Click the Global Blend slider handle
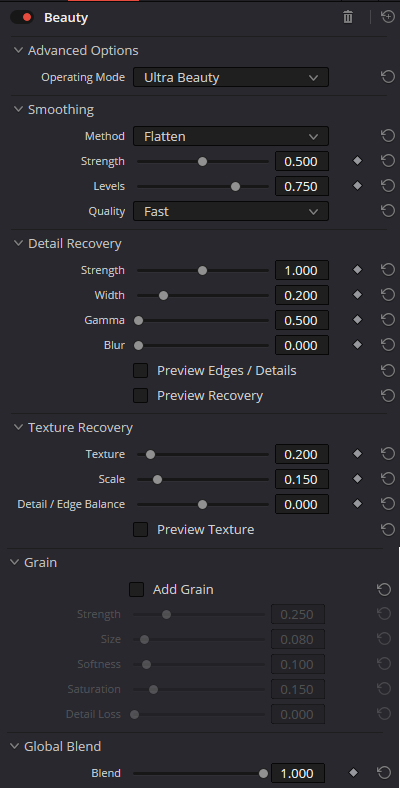Image resolution: width=400 pixels, height=788 pixels. tap(263, 773)
